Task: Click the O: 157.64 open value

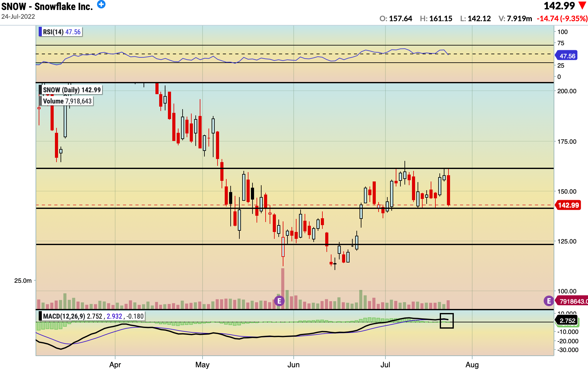Action: coord(396,19)
